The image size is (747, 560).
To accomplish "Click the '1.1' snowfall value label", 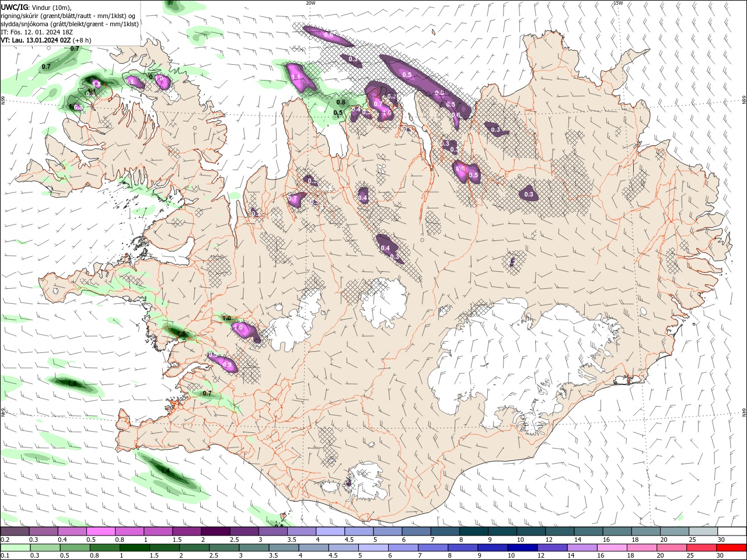I will point(296,77).
